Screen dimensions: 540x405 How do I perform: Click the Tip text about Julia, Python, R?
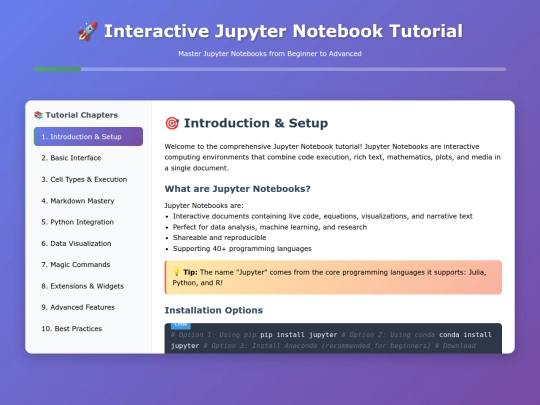click(329, 278)
